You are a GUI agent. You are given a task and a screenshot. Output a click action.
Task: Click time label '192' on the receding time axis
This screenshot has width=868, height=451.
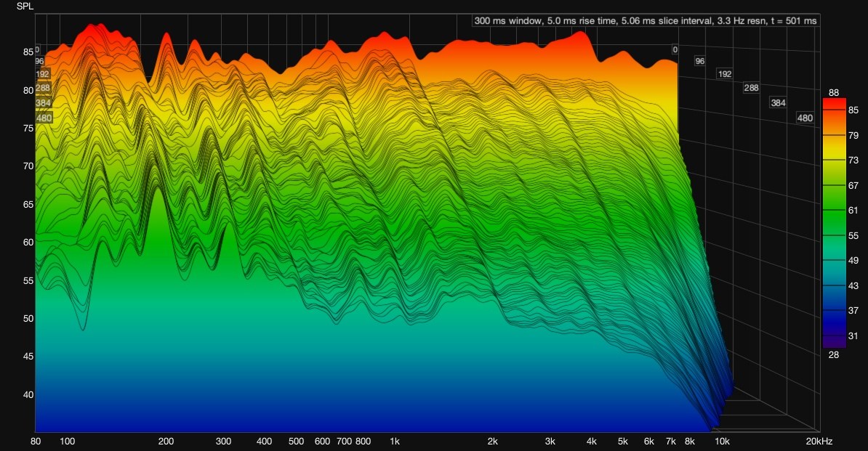tap(725, 74)
